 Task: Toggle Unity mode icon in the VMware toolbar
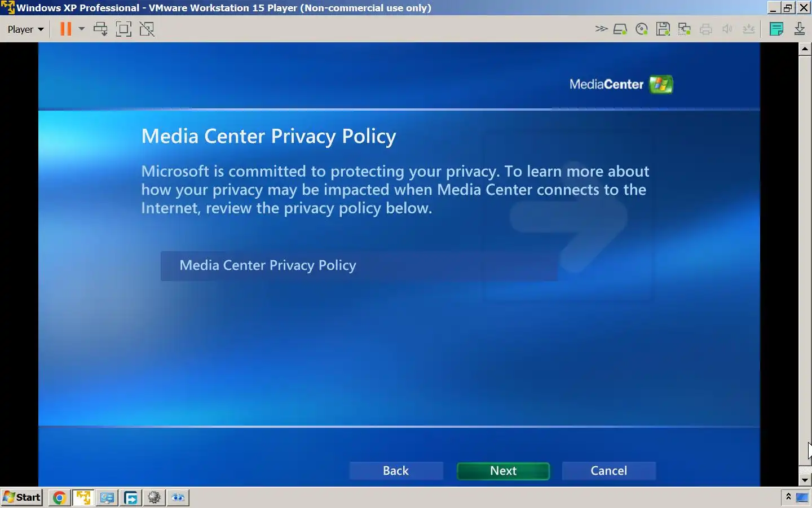147,29
